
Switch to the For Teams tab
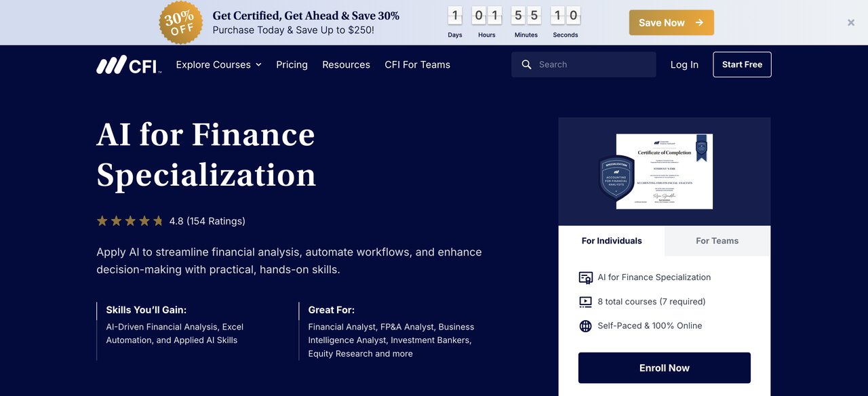pyautogui.click(x=717, y=241)
